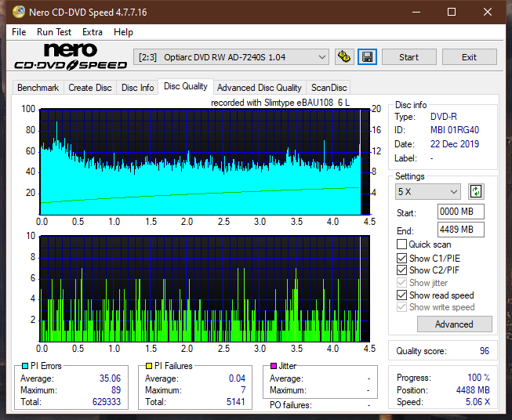Select the Disc Quality tab
Image resolution: width=512 pixels, height=420 pixels.
click(x=186, y=86)
